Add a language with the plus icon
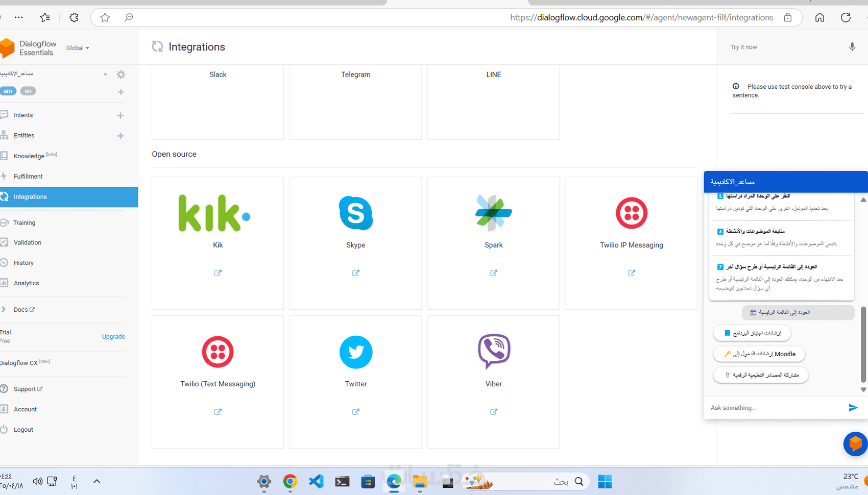This screenshot has width=868, height=495. click(x=121, y=92)
